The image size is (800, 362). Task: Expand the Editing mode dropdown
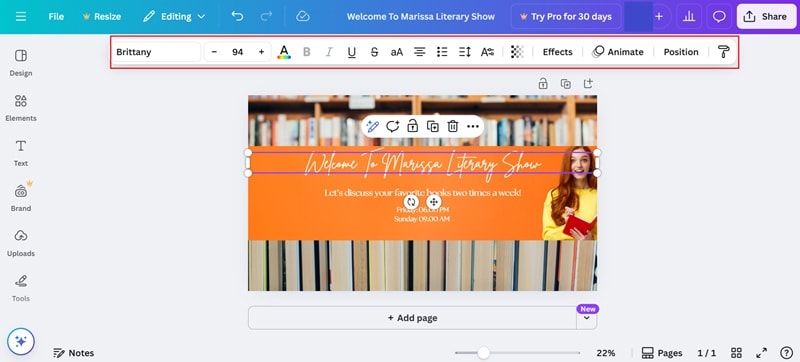[x=174, y=16]
